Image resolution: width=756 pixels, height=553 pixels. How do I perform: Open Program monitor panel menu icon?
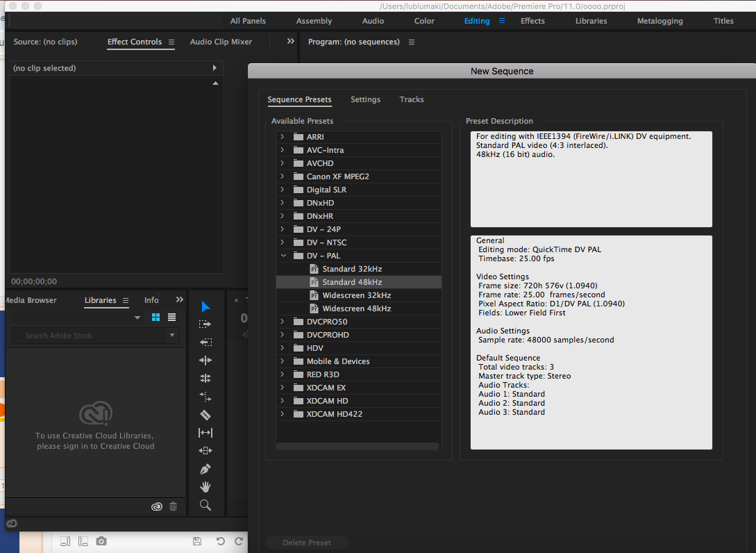coord(412,42)
